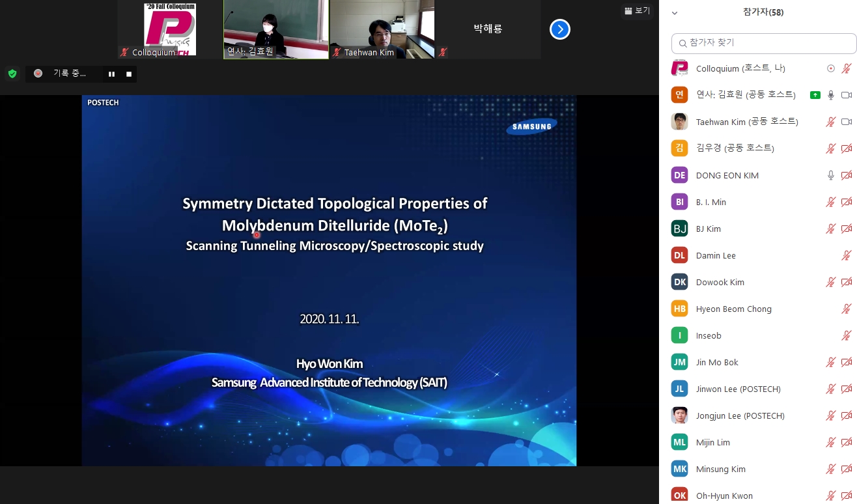The width and height of the screenshot is (857, 504).
Task: Select participant Hyeon Beom Chong
Action: click(759, 309)
